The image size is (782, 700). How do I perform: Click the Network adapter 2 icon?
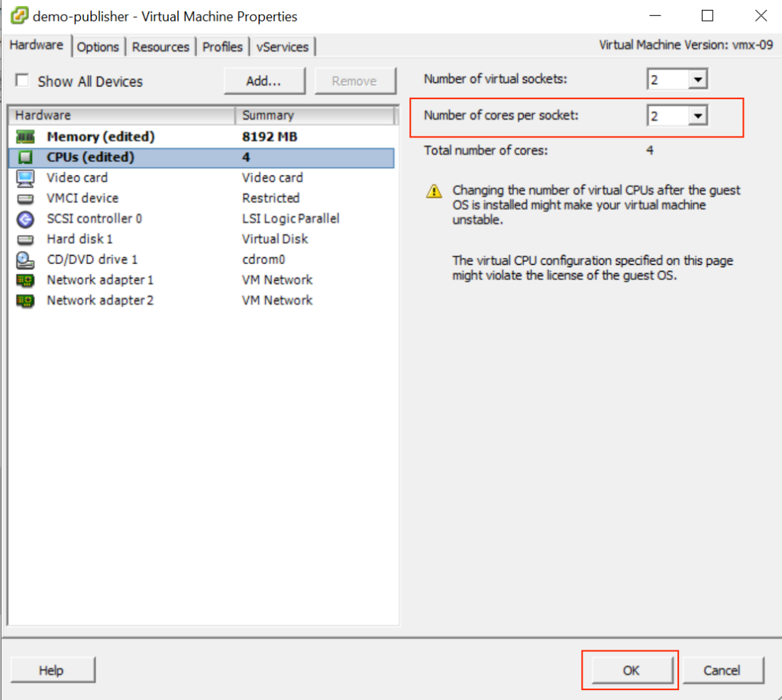pyautogui.click(x=23, y=300)
